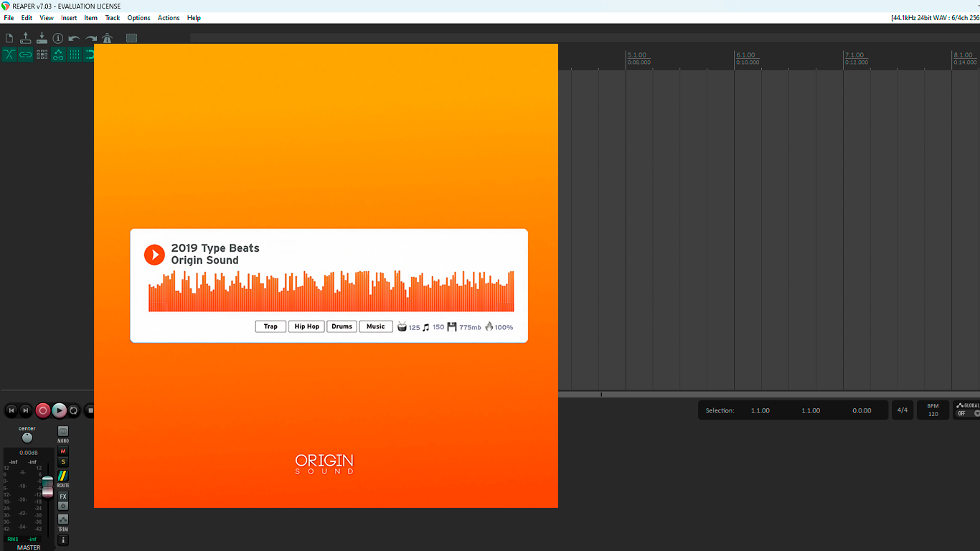Open the Actions menu
This screenshot has height=551, width=980.
169,18
